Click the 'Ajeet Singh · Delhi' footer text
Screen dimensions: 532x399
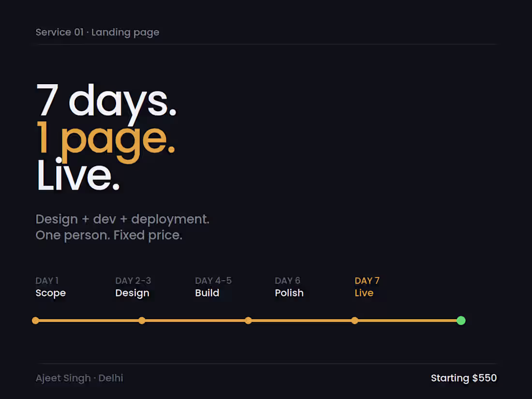[x=79, y=378]
